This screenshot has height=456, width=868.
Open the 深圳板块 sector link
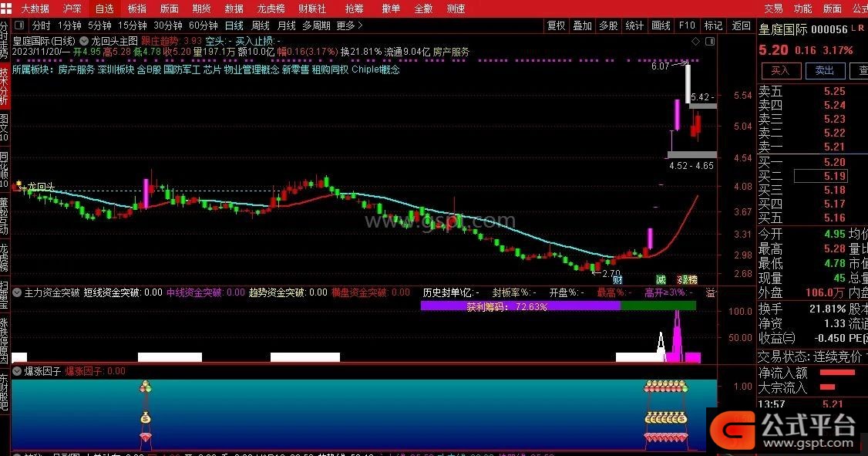[116, 69]
